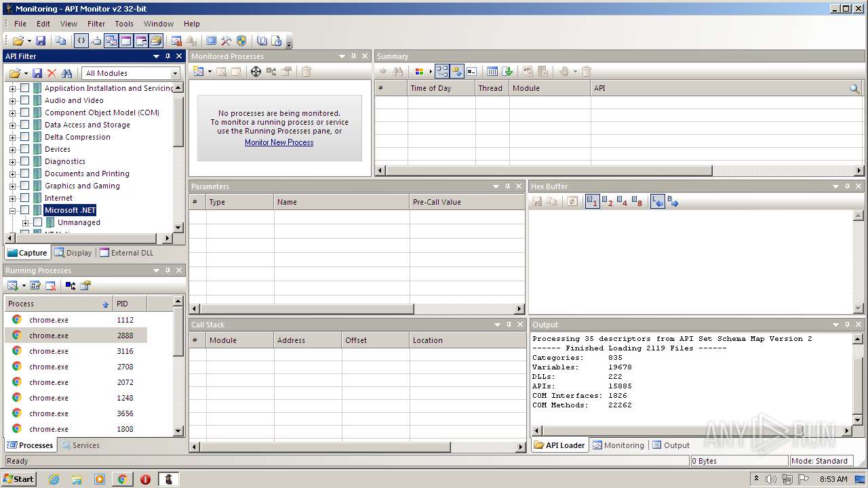Click the crosshair target icon in Monitored Processes
Viewport: 868px width, 488px height.
pos(256,71)
